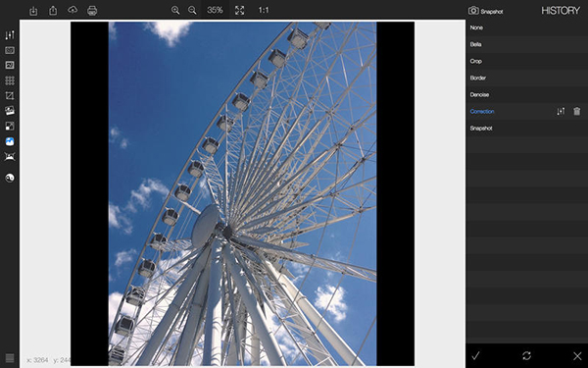
Task: Click the 35% zoom level
Action: click(215, 10)
